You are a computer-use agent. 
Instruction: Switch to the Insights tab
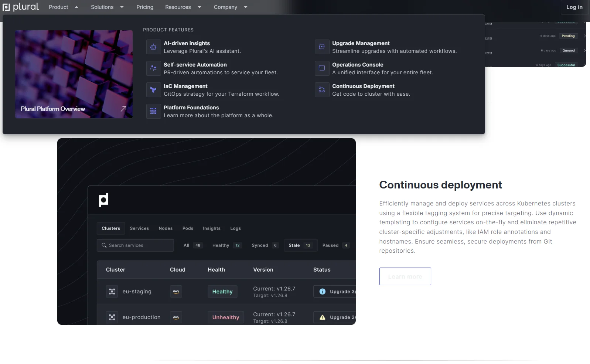pyautogui.click(x=212, y=228)
